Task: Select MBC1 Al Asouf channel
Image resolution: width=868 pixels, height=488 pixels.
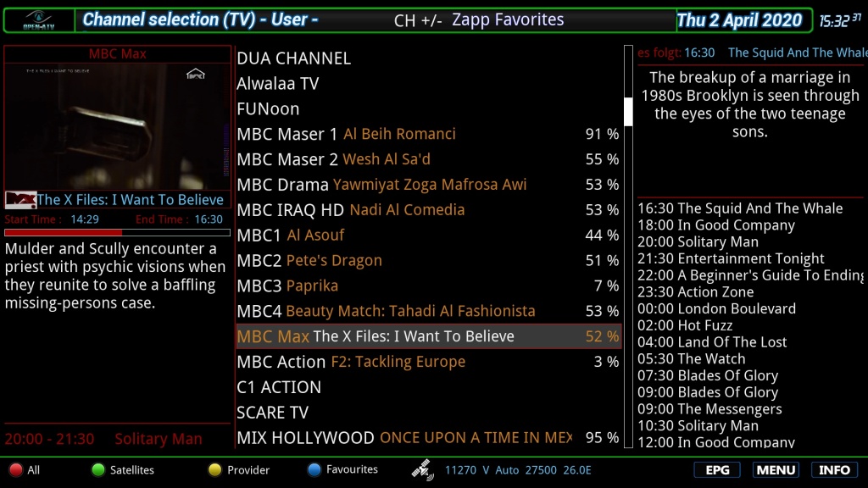Action: tap(428, 236)
